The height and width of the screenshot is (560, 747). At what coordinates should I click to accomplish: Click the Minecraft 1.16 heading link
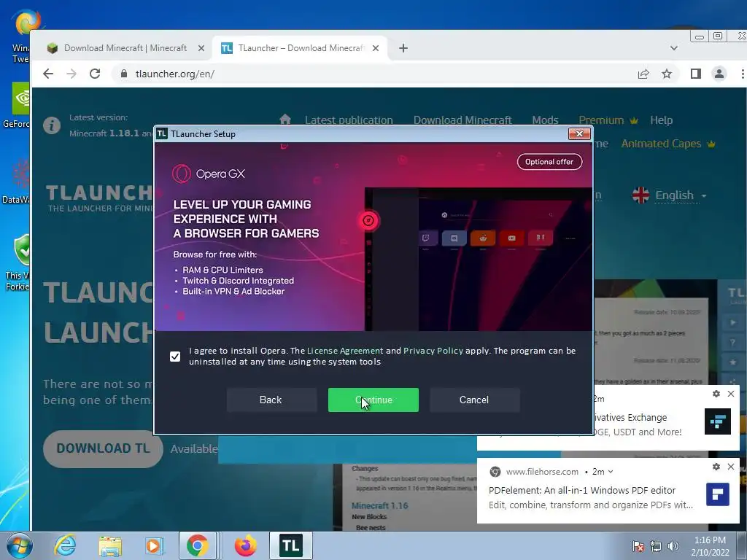pyautogui.click(x=379, y=506)
